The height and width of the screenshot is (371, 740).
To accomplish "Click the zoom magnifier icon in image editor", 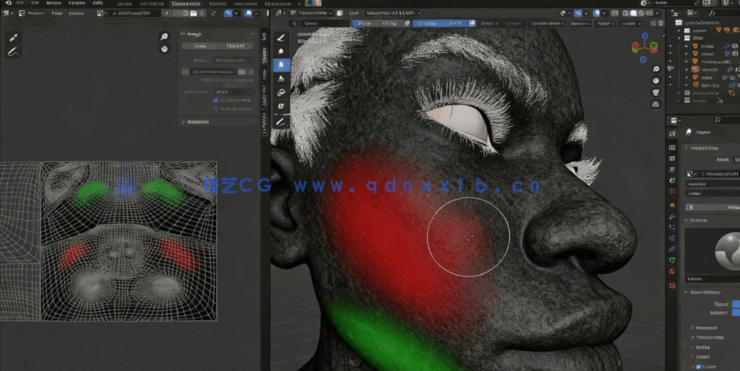I will [x=164, y=37].
